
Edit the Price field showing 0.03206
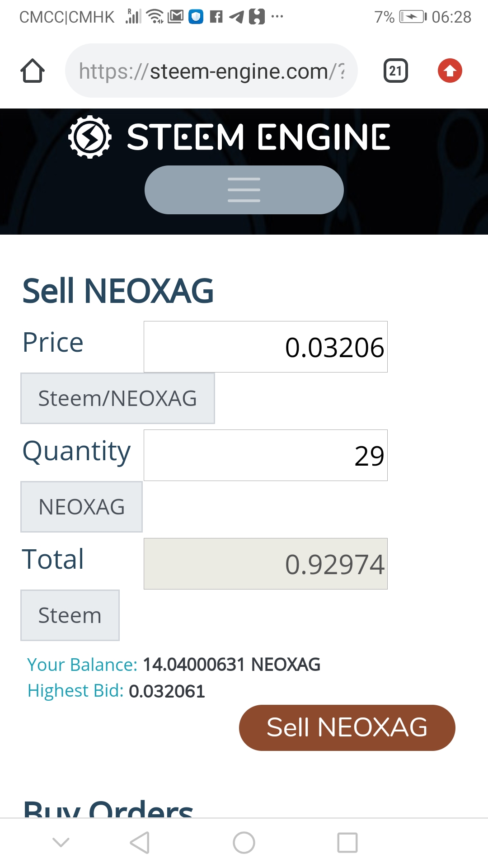[x=266, y=347]
